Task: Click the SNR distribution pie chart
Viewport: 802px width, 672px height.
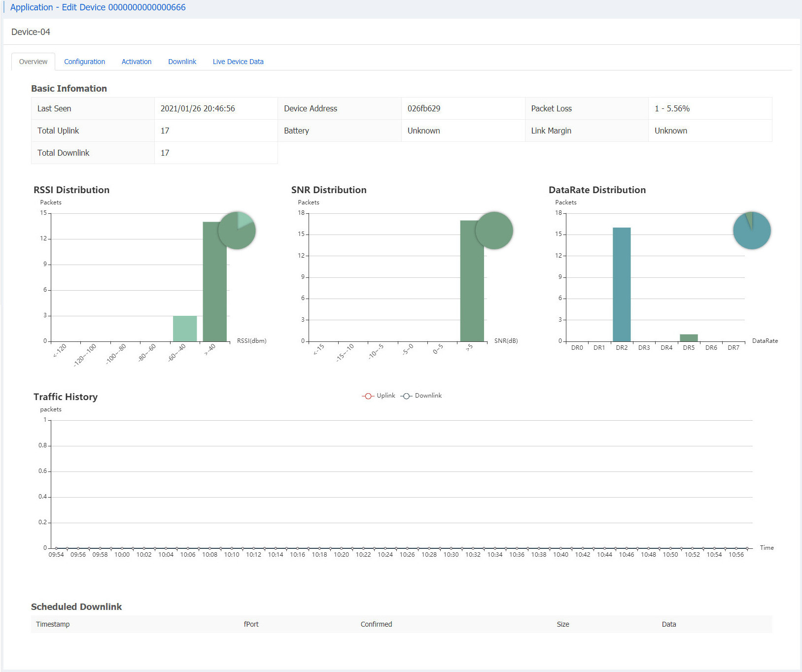Action: point(494,230)
